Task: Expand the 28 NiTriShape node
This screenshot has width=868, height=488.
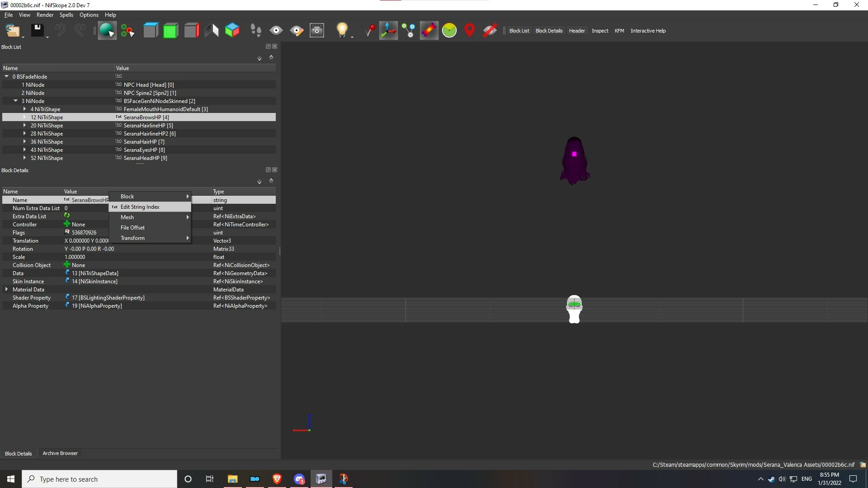Action: point(24,133)
